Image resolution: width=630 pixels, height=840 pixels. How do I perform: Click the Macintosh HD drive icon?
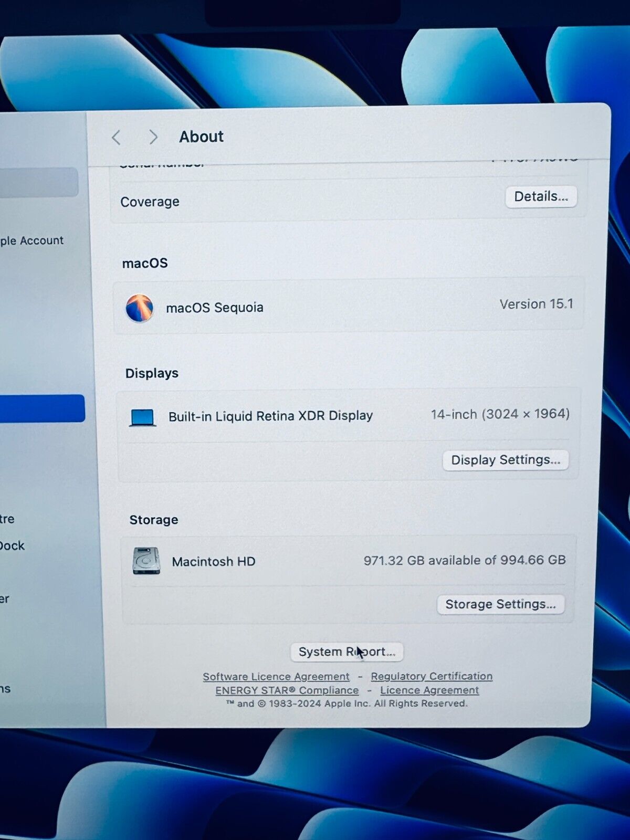[x=146, y=561]
